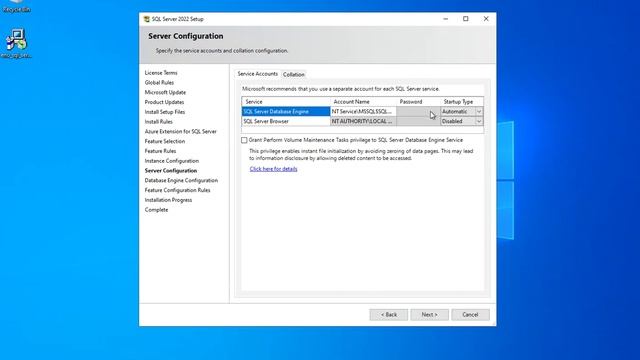Click the Next button

pyautogui.click(x=429, y=315)
